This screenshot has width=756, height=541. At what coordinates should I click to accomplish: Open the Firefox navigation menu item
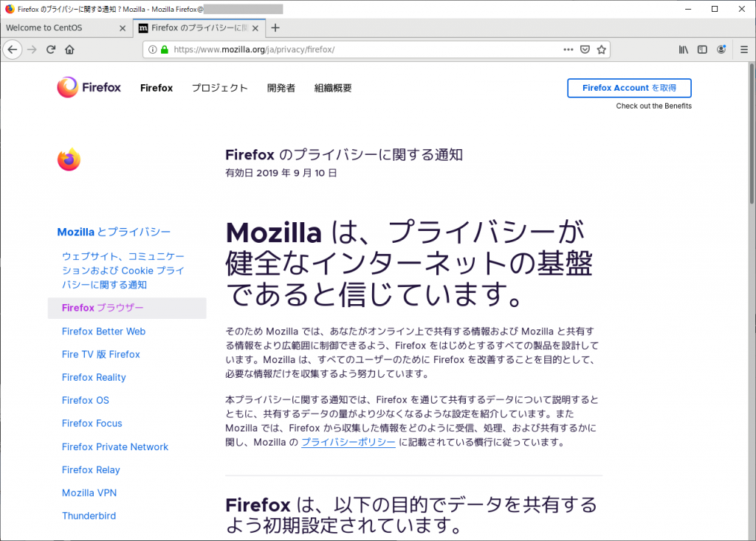tap(157, 88)
